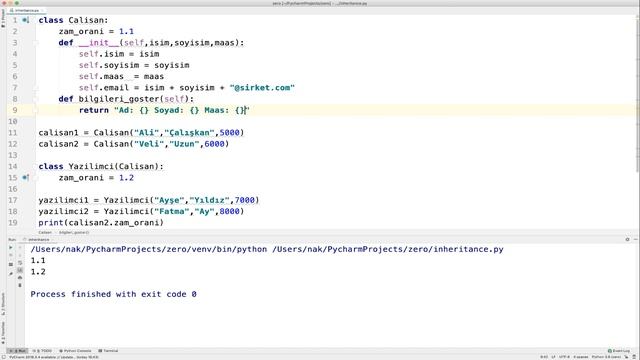Screen dimensions: 640x360
Task: Open the Python Console tool window
Action: tap(75, 351)
